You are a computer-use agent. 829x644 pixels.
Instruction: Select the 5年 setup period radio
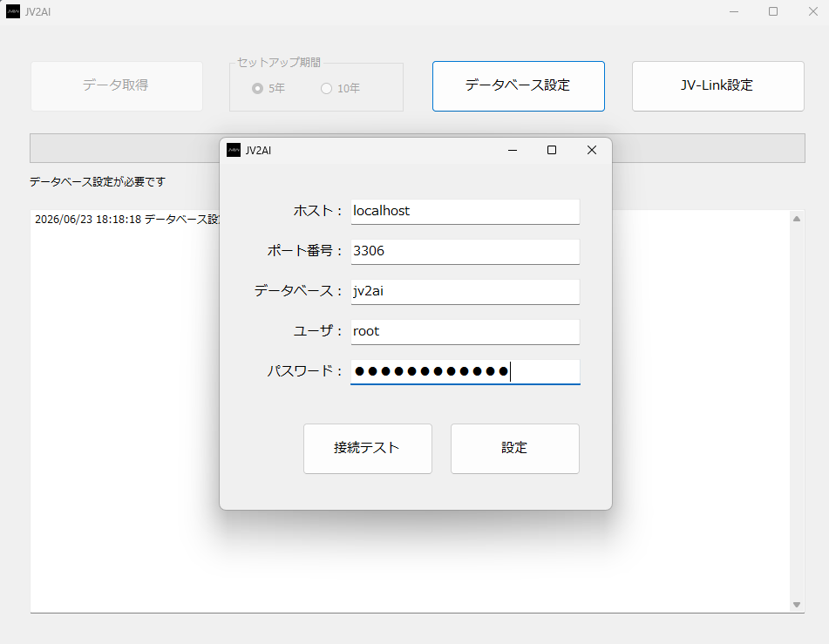(x=268, y=88)
